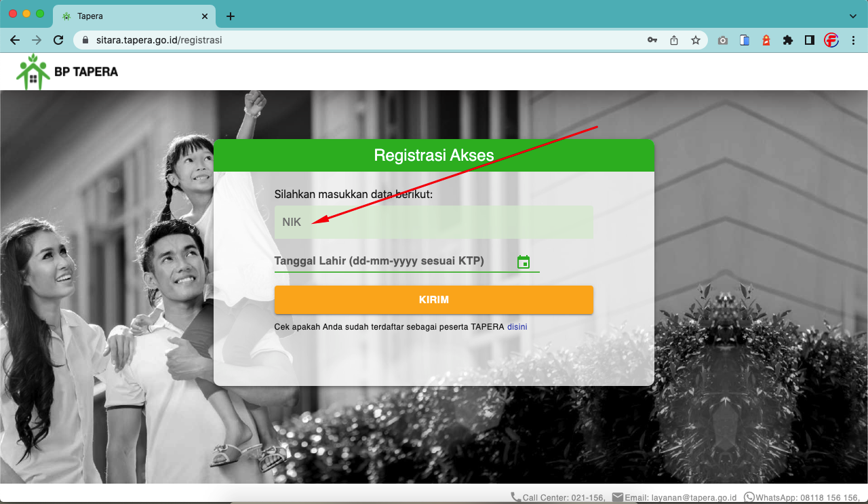Click the BP TAPERA logo
Screen dimensions: 868x504
point(66,71)
